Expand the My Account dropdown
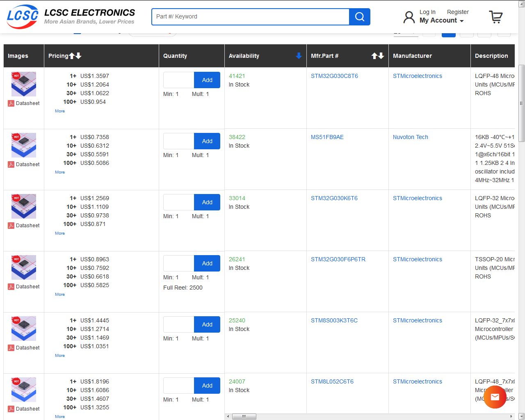This screenshot has height=420, width=525. click(x=441, y=21)
